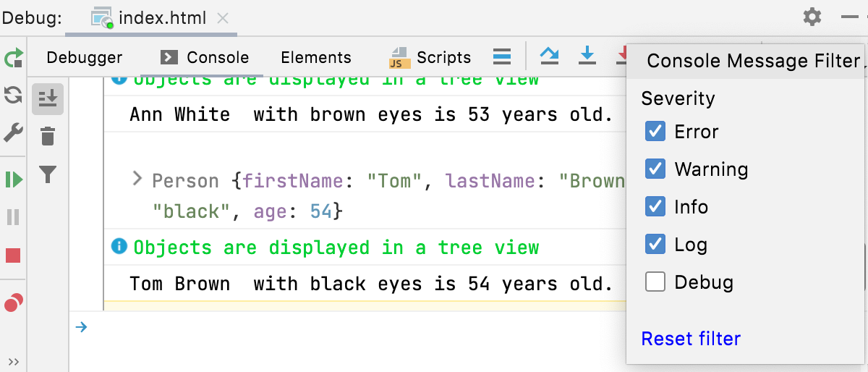868x372 pixels.
Task: Click the funnel filter messages icon
Action: [x=48, y=174]
